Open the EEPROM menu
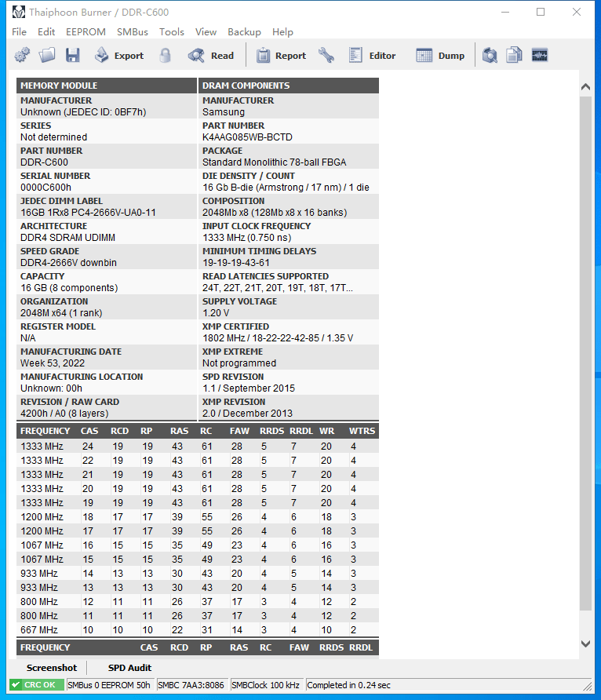 [x=86, y=31]
